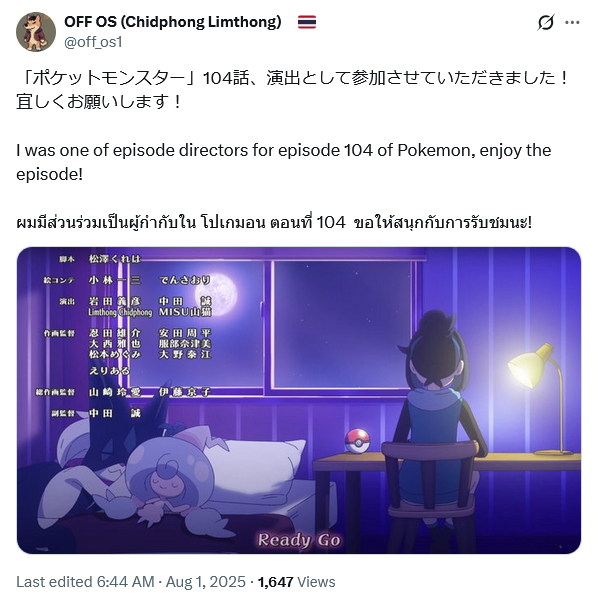
Task: Click the Grok explain-post icon
Action: pos(546,23)
